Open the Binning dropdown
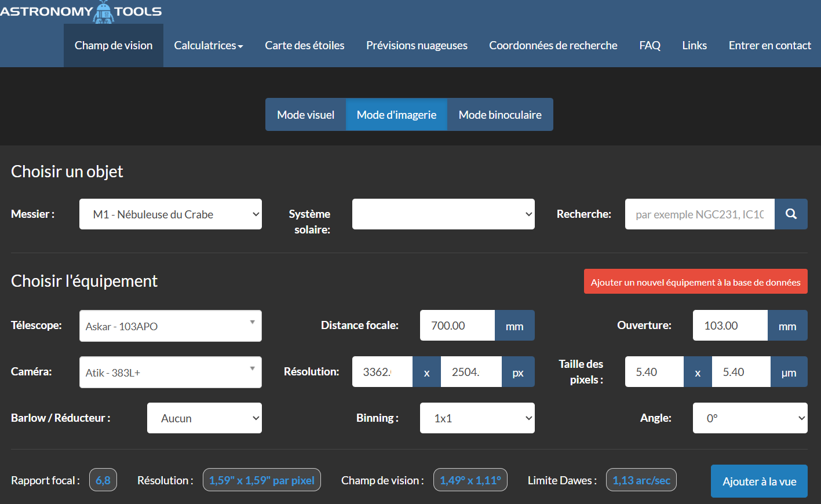Screen dimensions: 821x504 click(477, 418)
